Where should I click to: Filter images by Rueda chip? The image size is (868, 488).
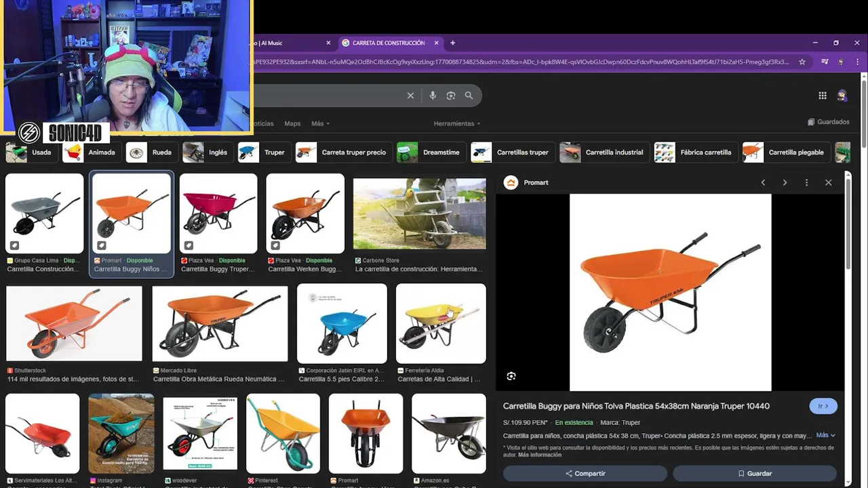(152, 152)
